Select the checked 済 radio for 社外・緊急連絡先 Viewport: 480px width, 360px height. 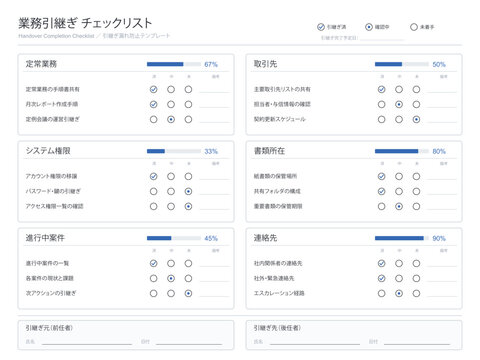(381, 278)
